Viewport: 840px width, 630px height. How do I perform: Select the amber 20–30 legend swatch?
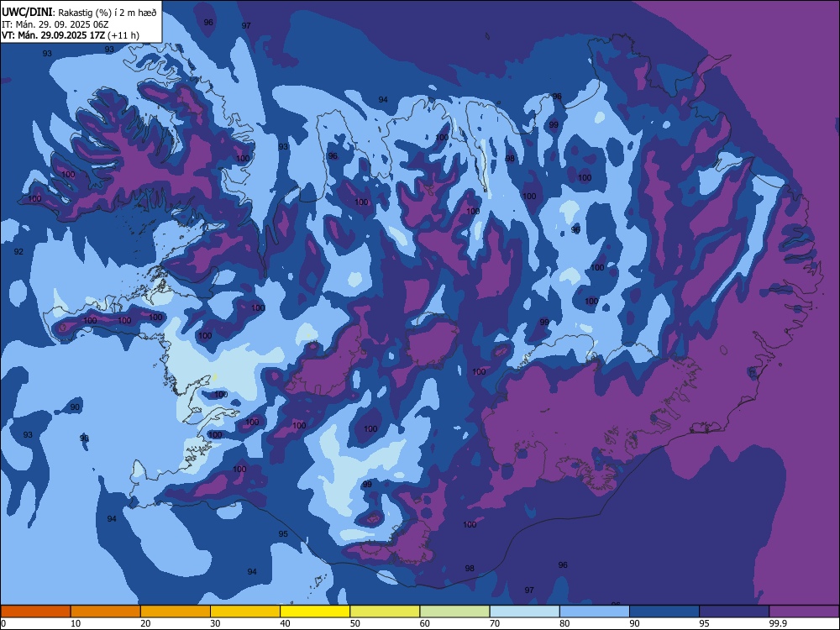[176, 612]
